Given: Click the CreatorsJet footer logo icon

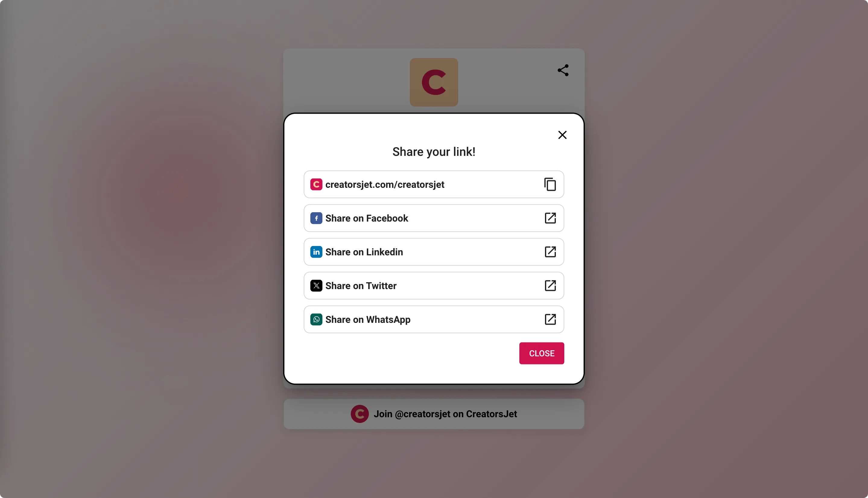Looking at the screenshot, I should [360, 414].
